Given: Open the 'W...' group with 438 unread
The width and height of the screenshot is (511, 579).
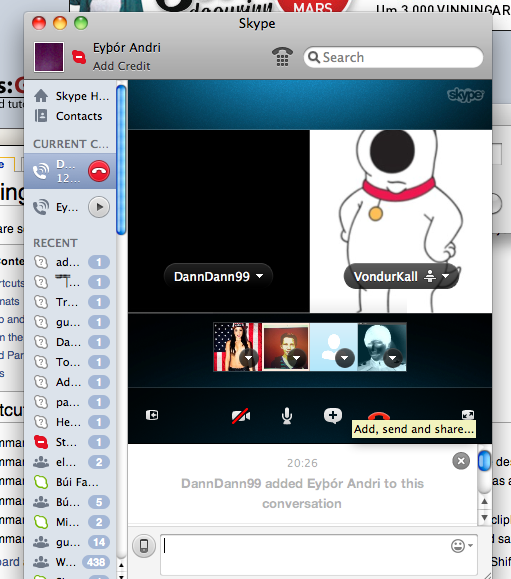Looking at the screenshot, I should [71, 562].
